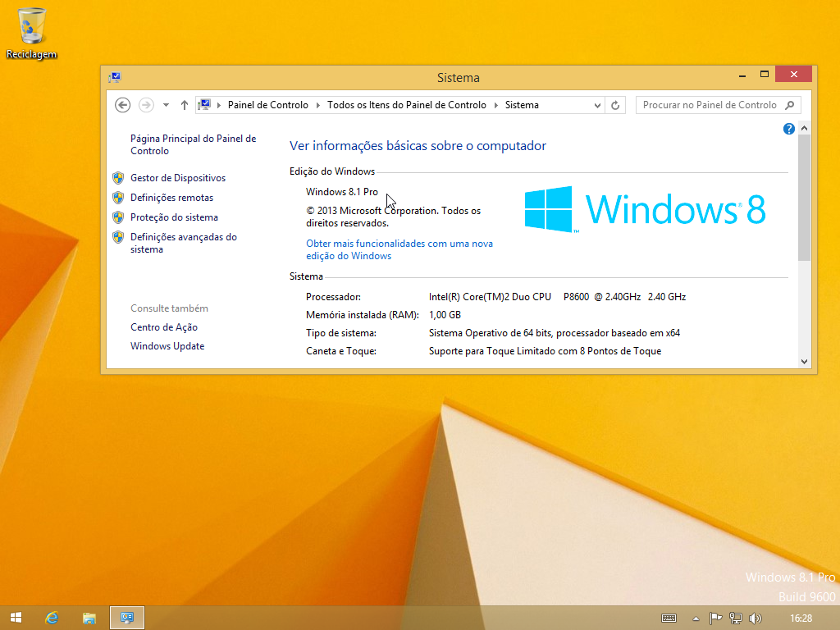Go up one level with the up arrow
This screenshot has height=630, width=840.
[185, 105]
